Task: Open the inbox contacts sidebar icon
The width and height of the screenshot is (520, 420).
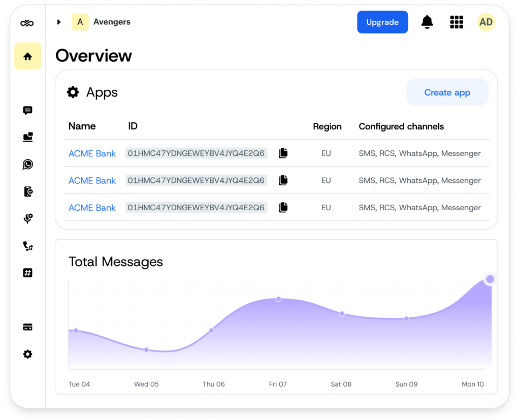Action: click(x=27, y=137)
